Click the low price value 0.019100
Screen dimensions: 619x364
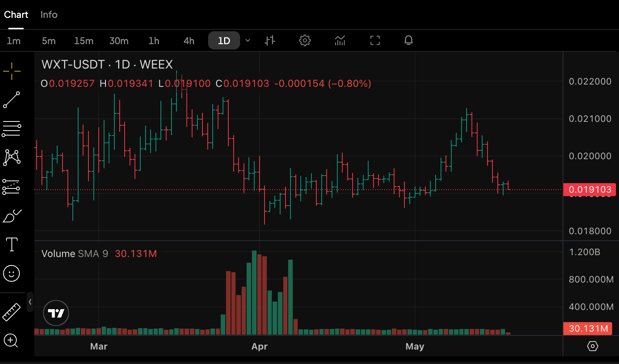188,83
